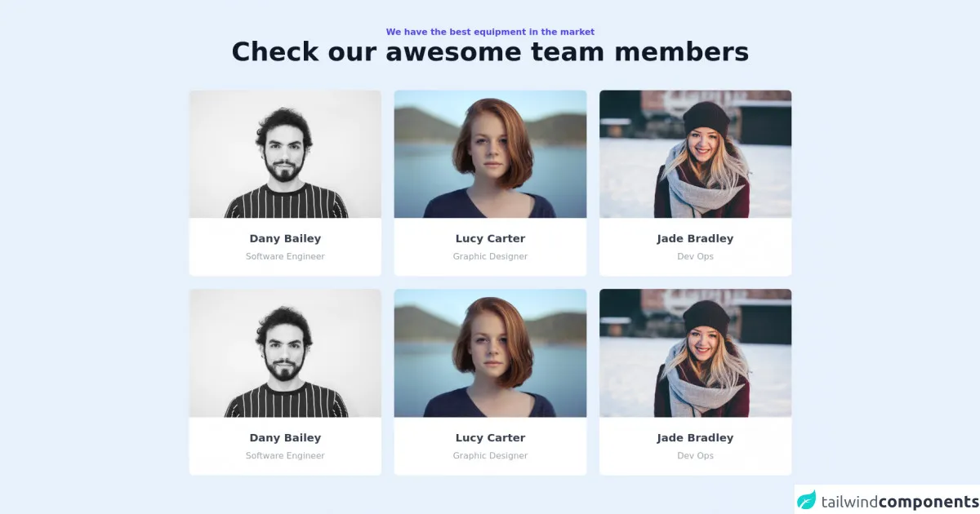Click the Jade Bradley name in the first row
Screen dimensions: 980x514
(x=695, y=239)
